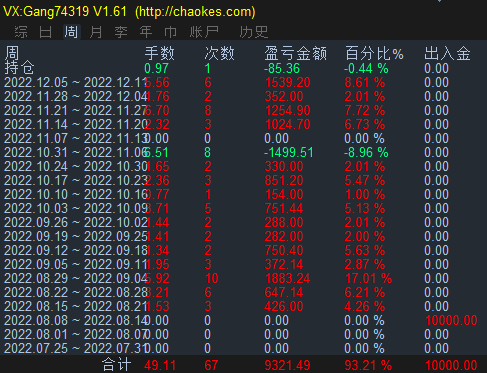The image size is (487, 373).
Task: Click the 750.40 profit amount
Action: coord(284,250)
